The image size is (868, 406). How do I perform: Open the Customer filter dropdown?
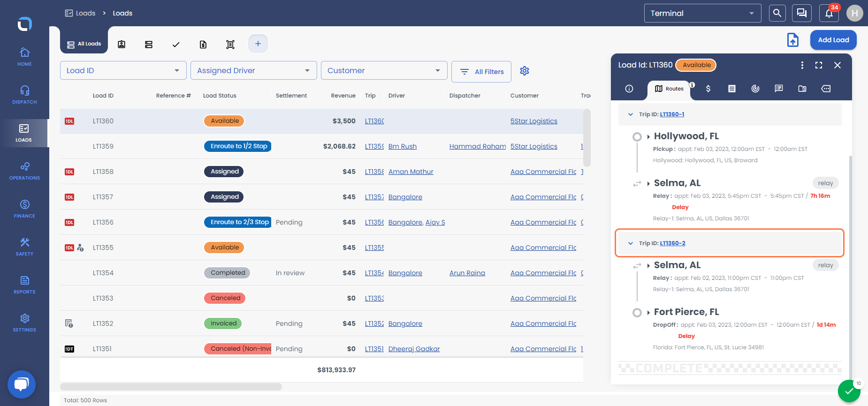coord(384,70)
